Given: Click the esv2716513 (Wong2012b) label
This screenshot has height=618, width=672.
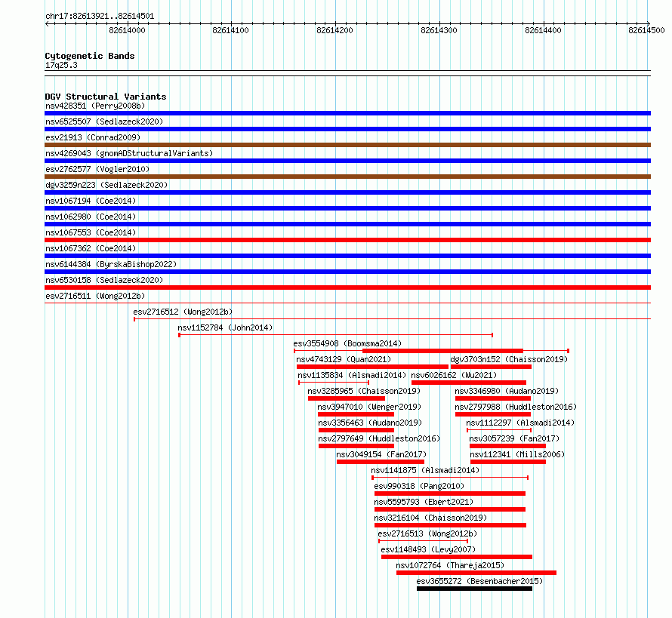Looking at the screenshot, I should point(427,533).
